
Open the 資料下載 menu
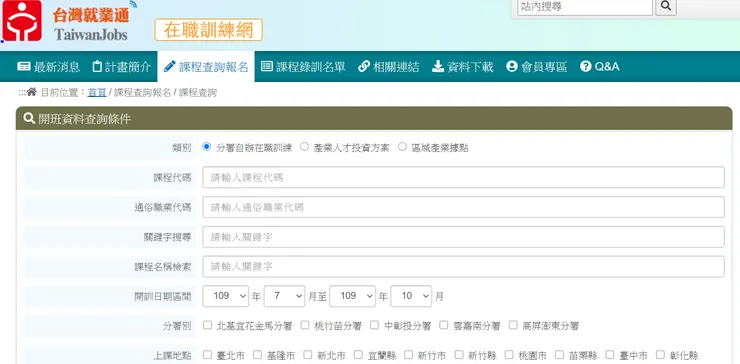(463, 67)
